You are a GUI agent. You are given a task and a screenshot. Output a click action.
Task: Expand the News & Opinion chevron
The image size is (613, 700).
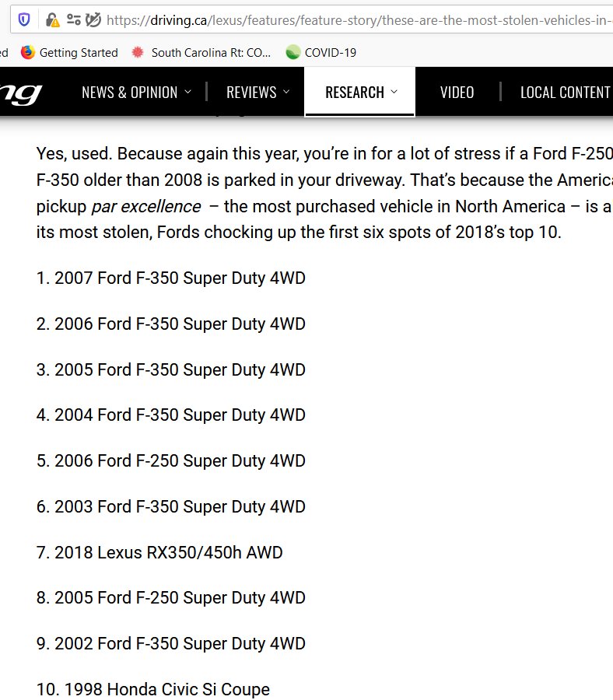coord(188,92)
